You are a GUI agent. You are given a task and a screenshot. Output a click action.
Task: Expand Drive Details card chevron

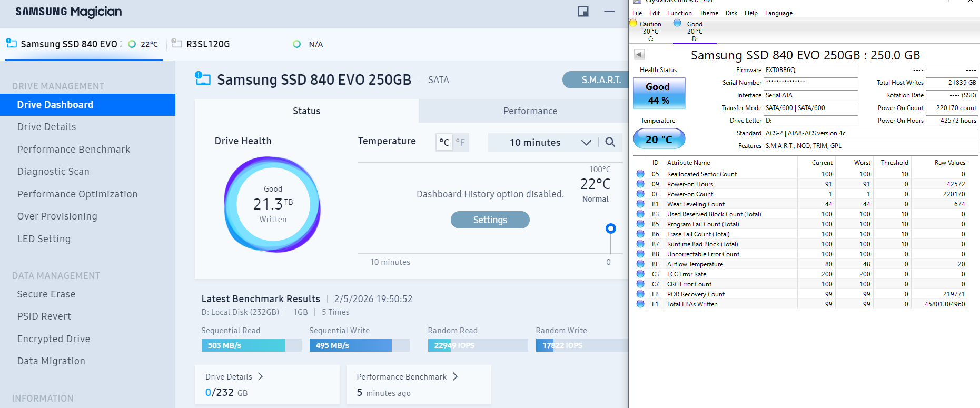pos(260,376)
